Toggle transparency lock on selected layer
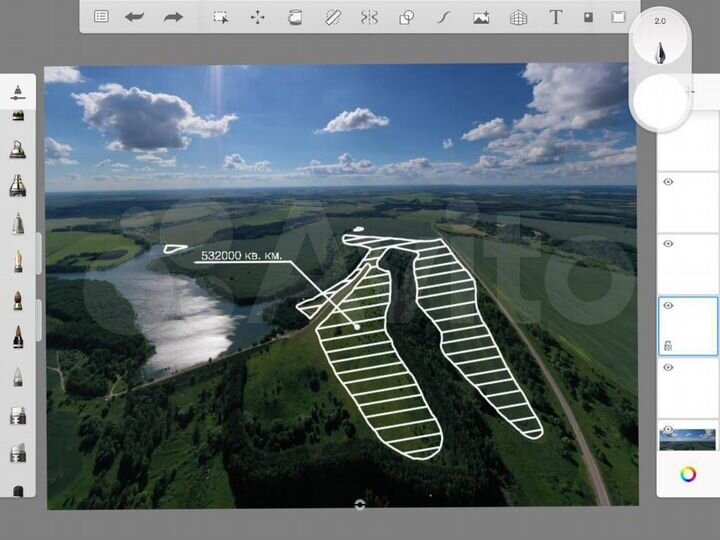 (668, 346)
